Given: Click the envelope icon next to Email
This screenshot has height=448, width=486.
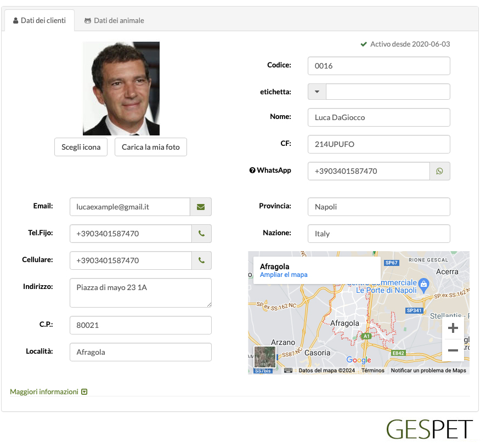Looking at the screenshot, I should tap(201, 207).
